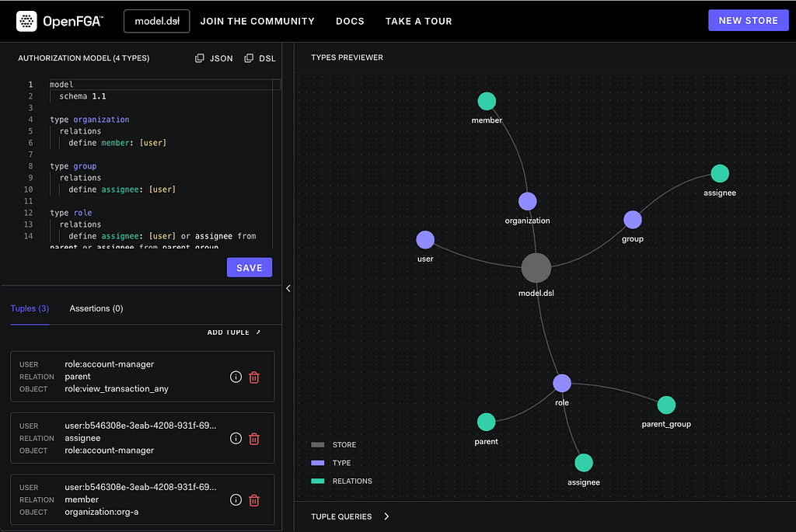796x532 pixels.
Task: Switch to the Tuples (3) tab
Action: [30, 308]
